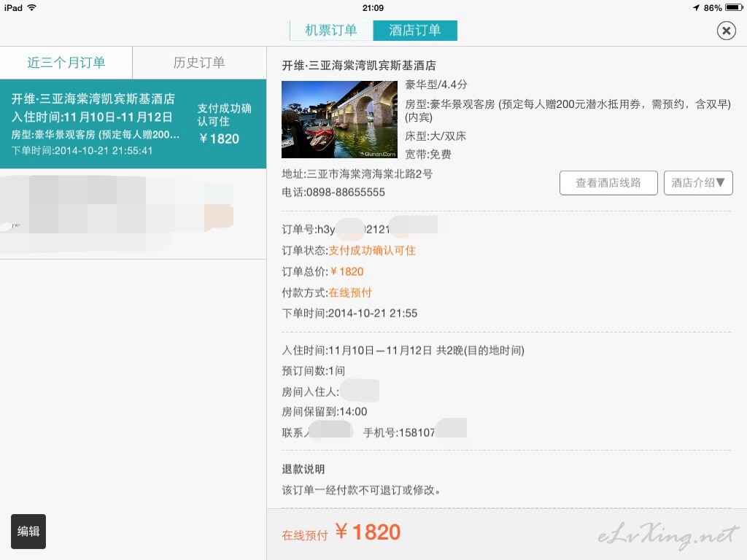Viewport: 747px width, 560px height.
Task: Open the 历史订单 tab
Action: tap(199, 63)
